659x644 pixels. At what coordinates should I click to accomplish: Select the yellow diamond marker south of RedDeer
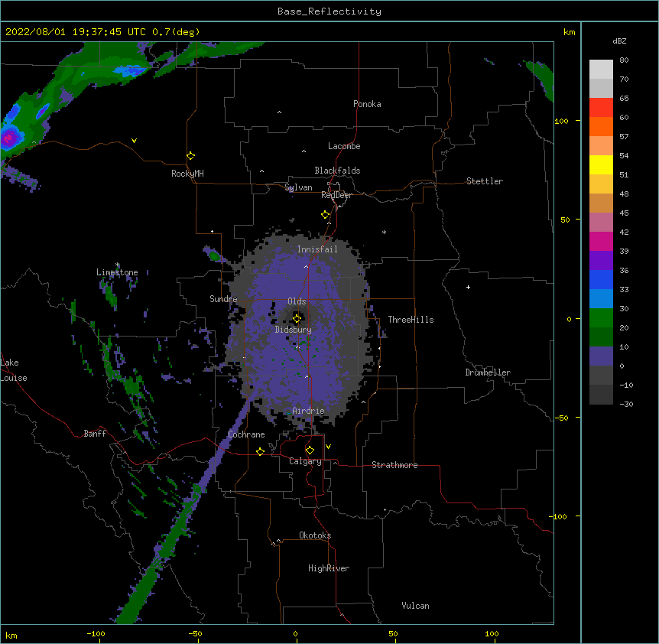(x=325, y=215)
